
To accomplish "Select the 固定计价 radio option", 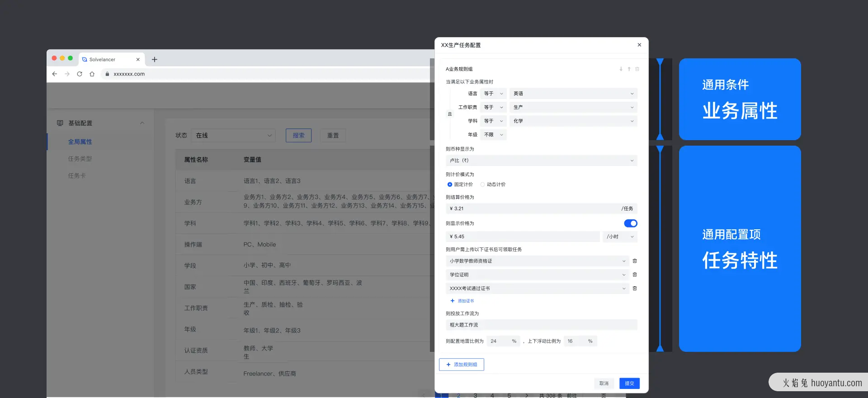I will 450,185.
